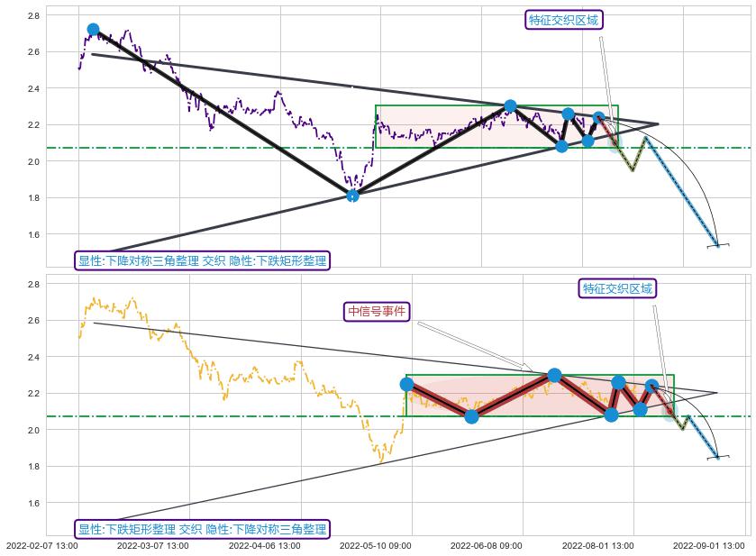Viewport: 756px width, 556px height.
Task: Select the 2022-08-01 13:00 date on the x-axis
Action: (597, 545)
